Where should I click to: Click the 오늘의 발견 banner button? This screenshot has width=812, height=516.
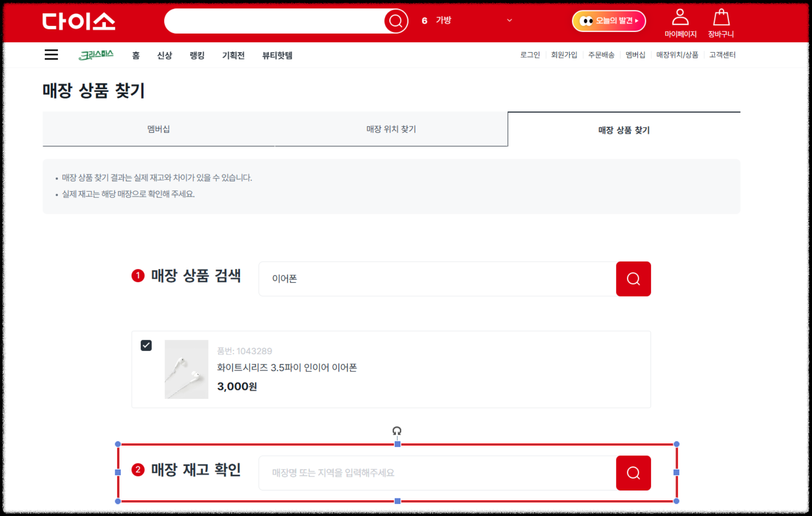click(x=609, y=21)
